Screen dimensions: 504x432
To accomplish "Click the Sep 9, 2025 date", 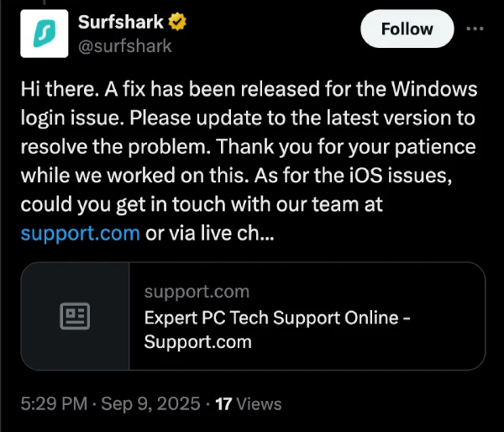I will [148, 403].
